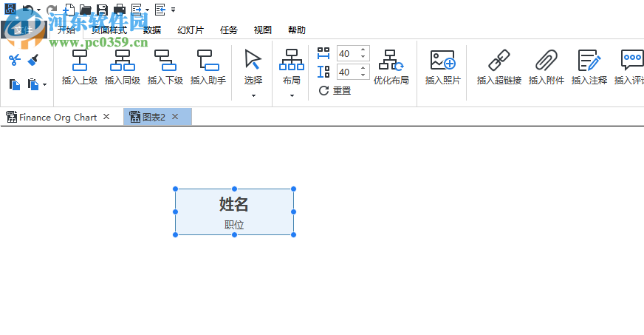Open the 帮助 ribbon tab

pos(297,30)
